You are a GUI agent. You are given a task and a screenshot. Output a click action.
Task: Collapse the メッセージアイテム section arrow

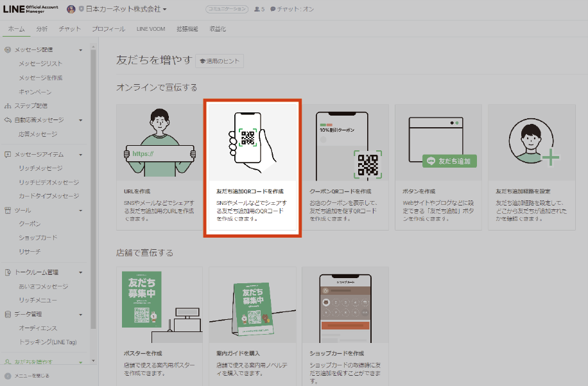[81, 155]
